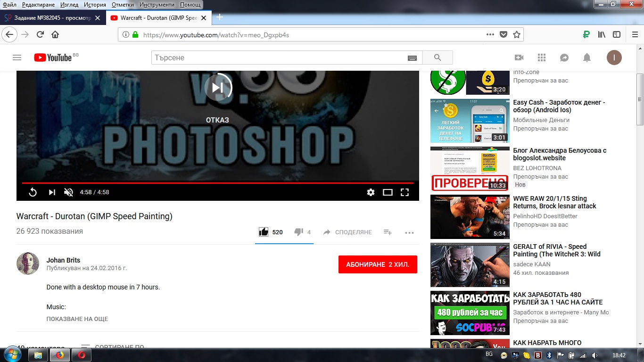
Task: Open the notifications bell
Action: coord(587,58)
